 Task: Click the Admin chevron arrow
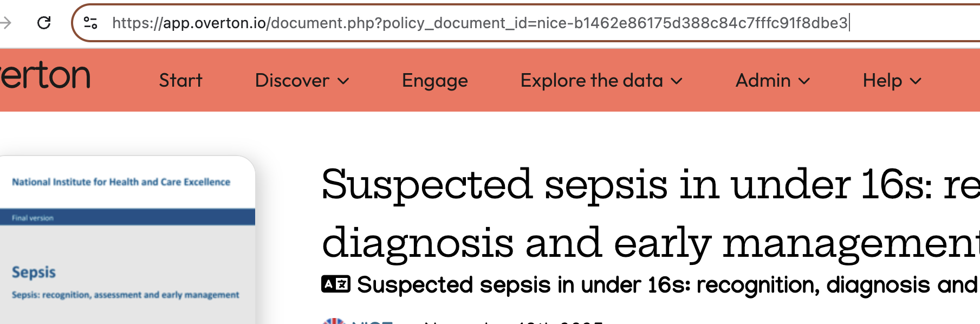tap(804, 81)
